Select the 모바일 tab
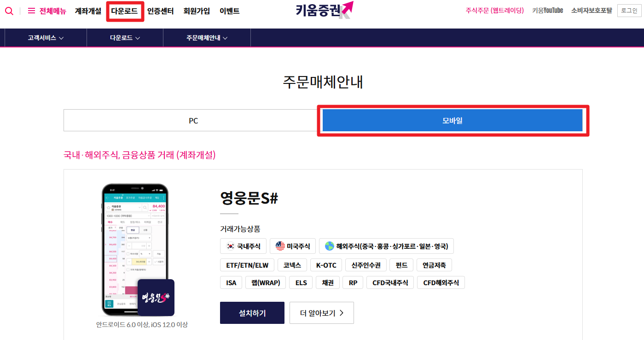Viewport: 644px width, 340px height. [453, 121]
